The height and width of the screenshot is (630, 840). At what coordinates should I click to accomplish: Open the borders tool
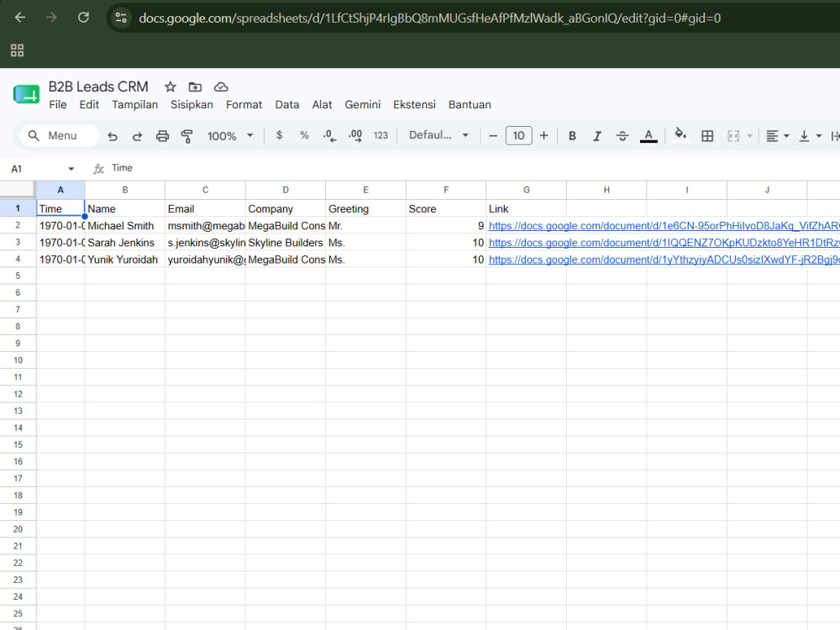pos(707,136)
